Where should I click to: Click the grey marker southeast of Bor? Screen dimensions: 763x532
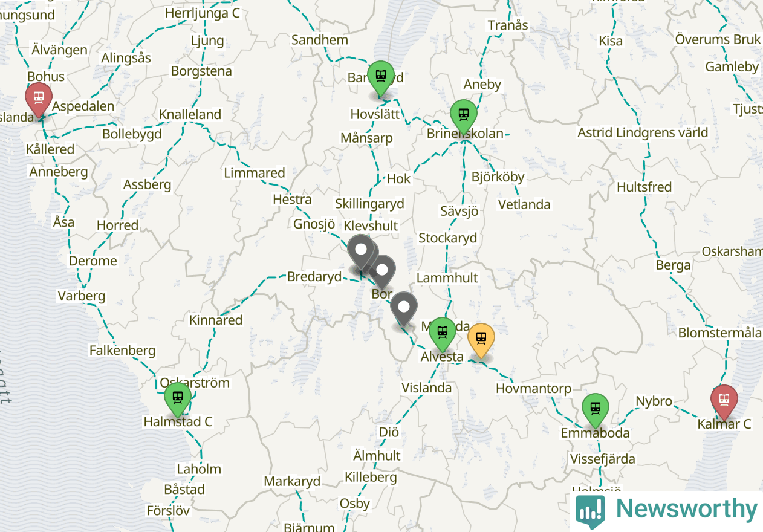click(x=404, y=307)
